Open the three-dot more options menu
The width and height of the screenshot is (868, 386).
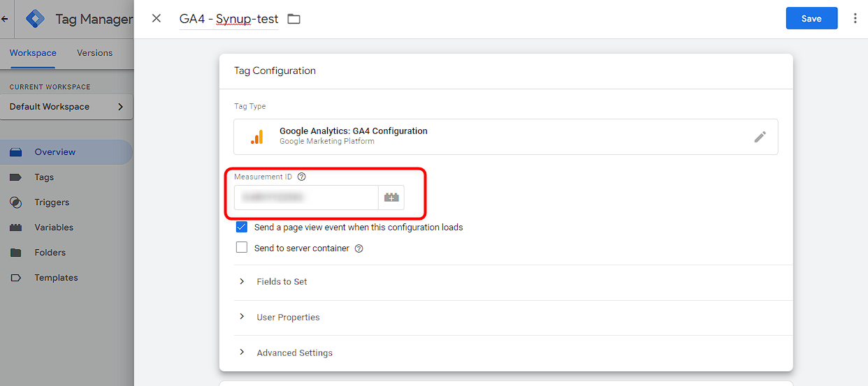(x=855, y=19)
